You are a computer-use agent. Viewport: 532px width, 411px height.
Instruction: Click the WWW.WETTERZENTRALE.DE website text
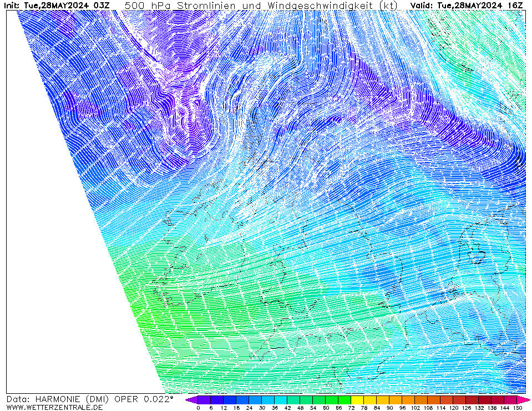(x=54, y=407)
